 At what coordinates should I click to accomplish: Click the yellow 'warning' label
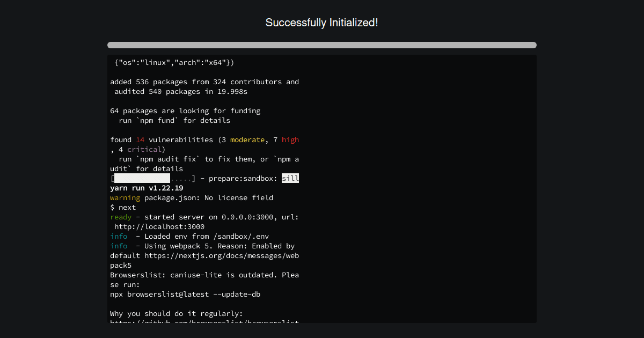[x=125, y=197]
